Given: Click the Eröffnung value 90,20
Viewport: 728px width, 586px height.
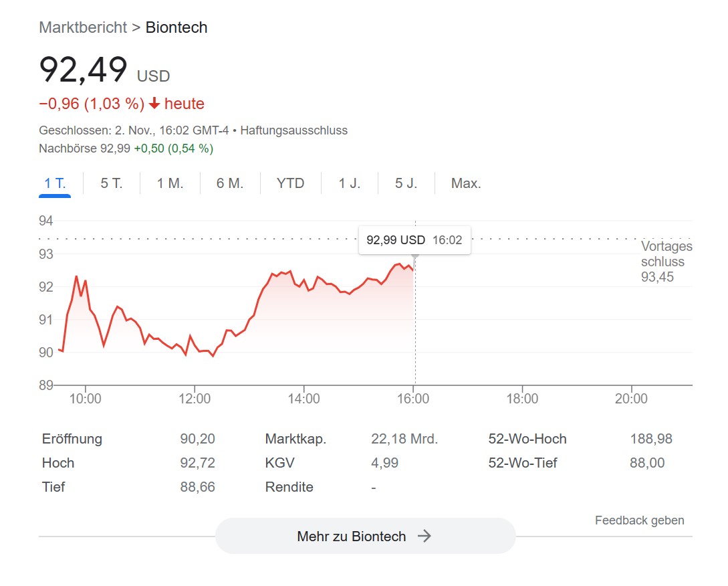Looking at the screenshot, I should (198, 439).
